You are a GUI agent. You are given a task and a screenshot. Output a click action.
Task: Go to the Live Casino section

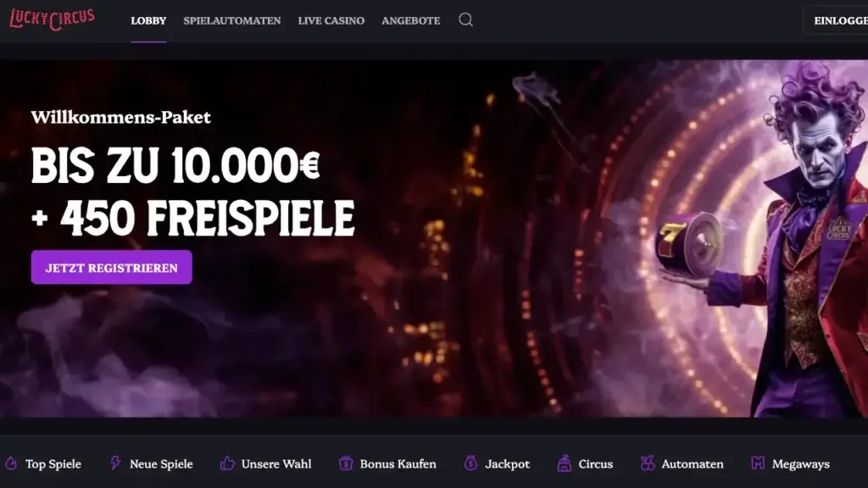click(331, 20)
